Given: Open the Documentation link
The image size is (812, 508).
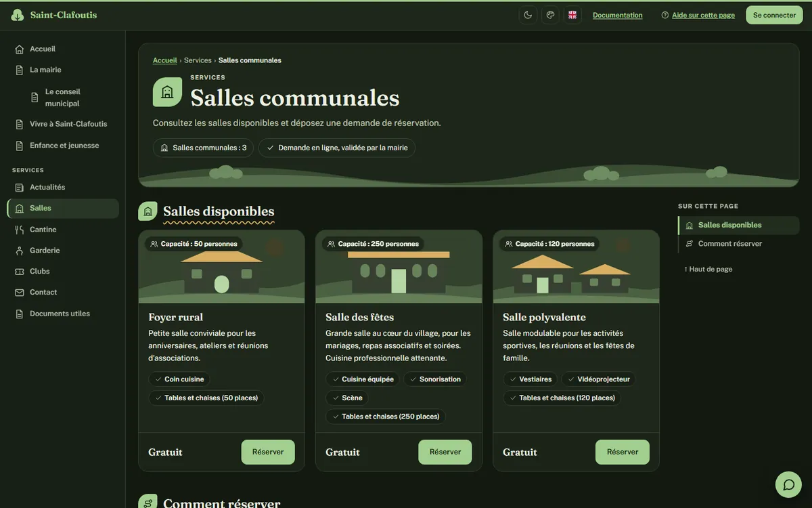Looking at the screenshot, I should (618, 15).
